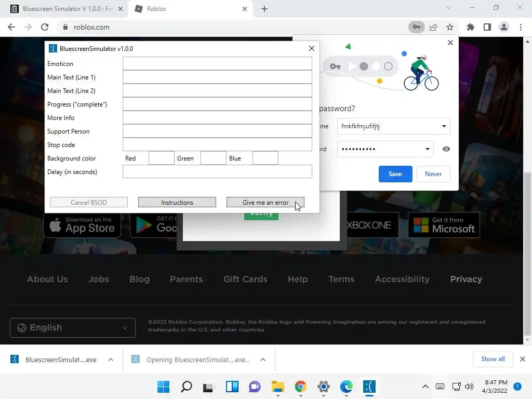The height and width of the screenshot is (399, 532).
Task: Click the Cancel BSOD button
Action: [x=88, y=202]
